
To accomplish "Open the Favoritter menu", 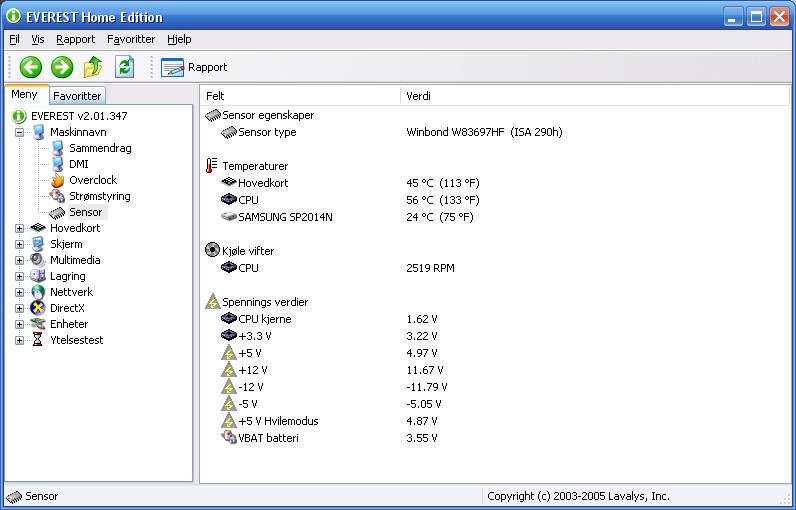I will (x=131, y=39).
